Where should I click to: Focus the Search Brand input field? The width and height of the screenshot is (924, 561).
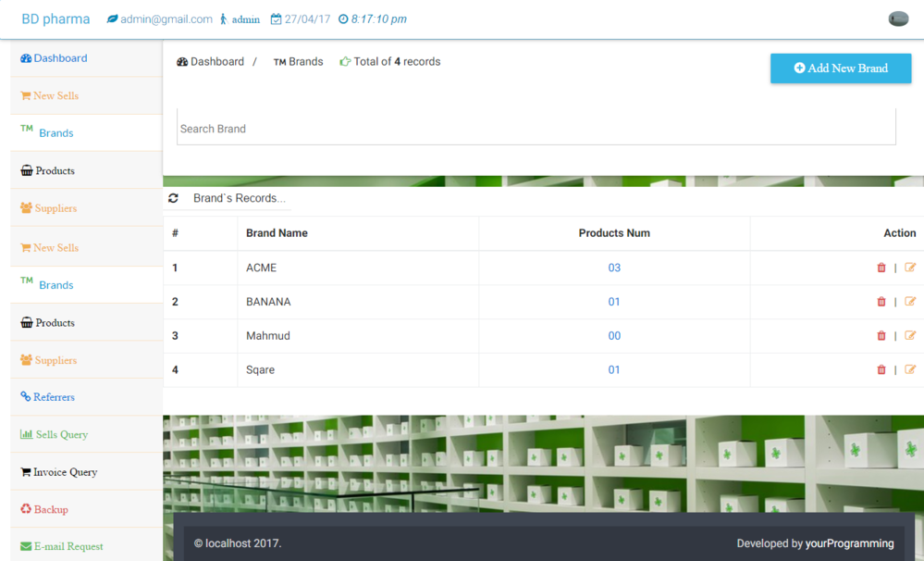click(x=536, y=129)
